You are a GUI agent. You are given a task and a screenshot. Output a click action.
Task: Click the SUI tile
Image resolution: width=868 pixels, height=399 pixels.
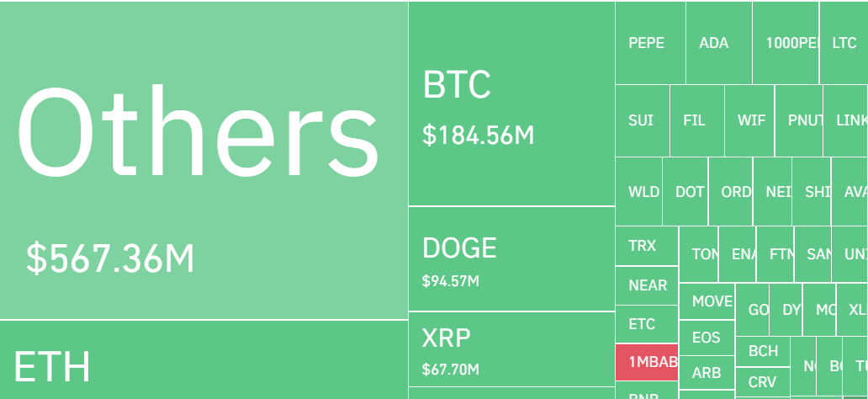pyautogui.click(x=643, y=121)
